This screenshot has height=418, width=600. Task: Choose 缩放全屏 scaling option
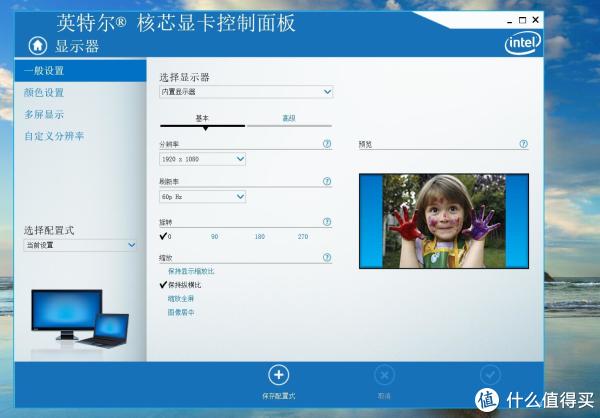[x=181, y=299]
